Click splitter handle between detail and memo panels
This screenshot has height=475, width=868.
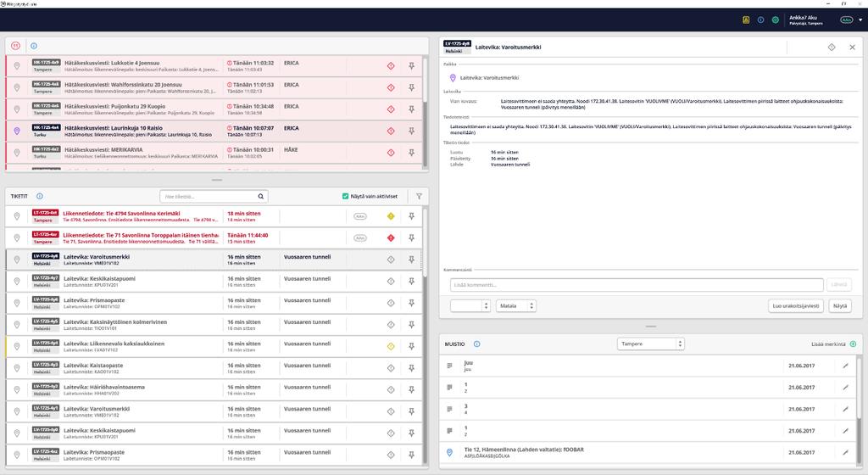[651, 327]
